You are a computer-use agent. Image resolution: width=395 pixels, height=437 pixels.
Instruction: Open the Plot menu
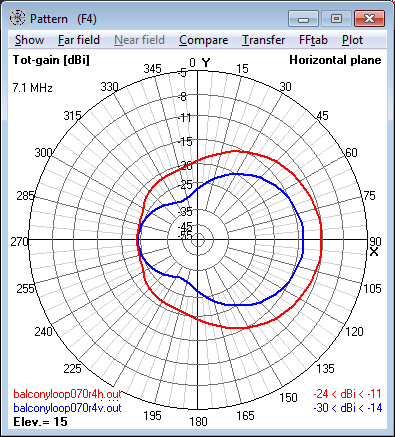click(x=352, y=40)
